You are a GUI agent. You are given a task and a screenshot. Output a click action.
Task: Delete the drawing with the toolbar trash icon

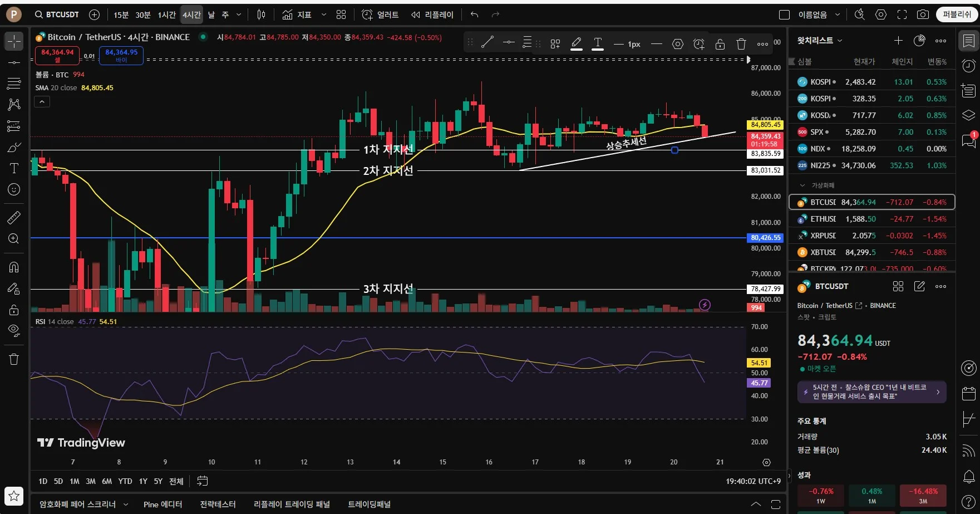pos(741,44)
